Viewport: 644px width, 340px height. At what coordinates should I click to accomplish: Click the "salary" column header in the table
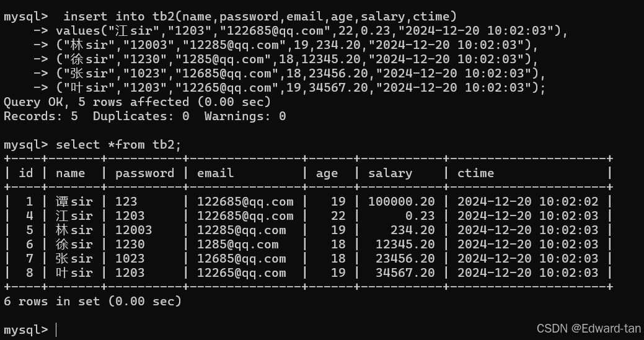click(x=390, y=173)
